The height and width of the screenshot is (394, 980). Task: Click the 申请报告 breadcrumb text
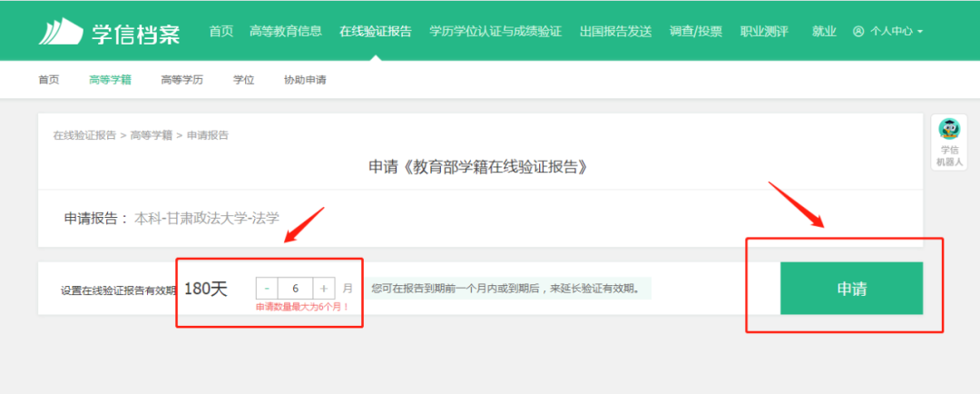[x=208, y=135]
